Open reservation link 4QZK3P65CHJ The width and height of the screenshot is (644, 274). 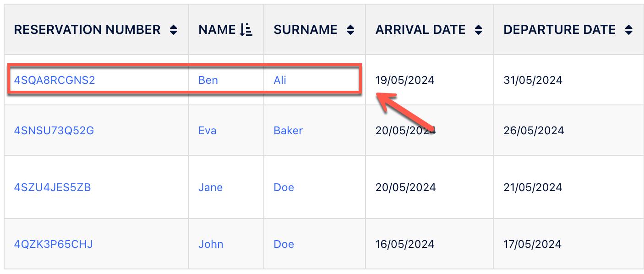click(54, 244)
